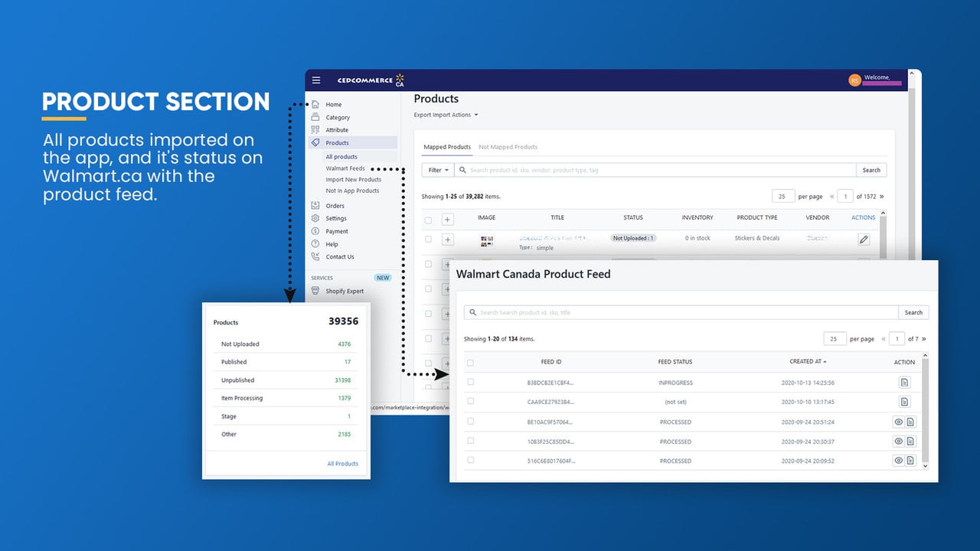Viewport: 980px width, 551px height.
Task: Expand all rows with header plus button
Action: click(x=448, y=220)
